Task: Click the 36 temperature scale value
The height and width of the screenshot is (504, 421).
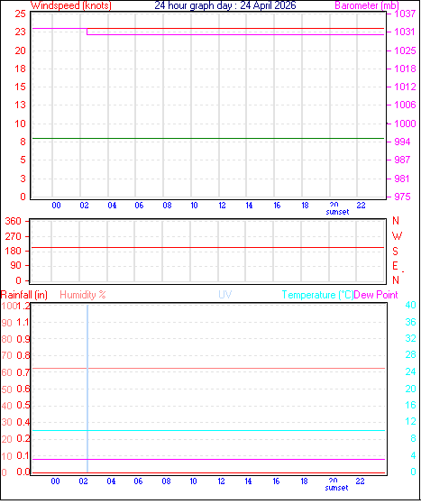Action: click(410, 322)
